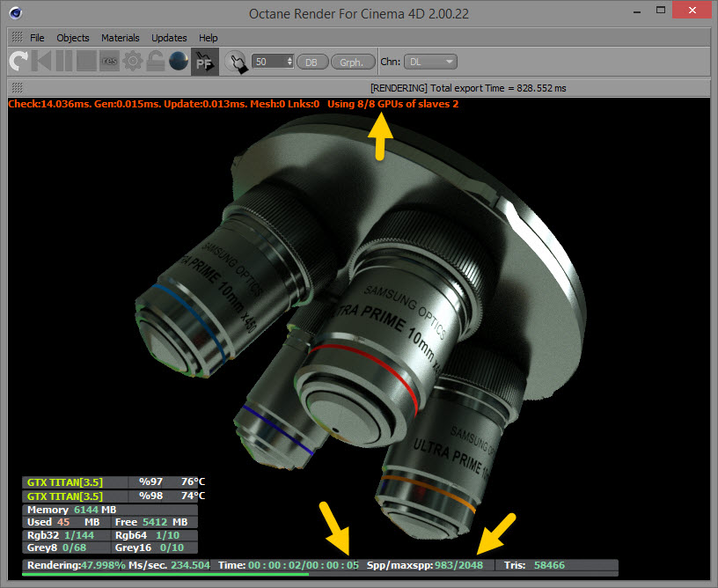Click the Grph. button
718x588 pixels.
[352, 62]
